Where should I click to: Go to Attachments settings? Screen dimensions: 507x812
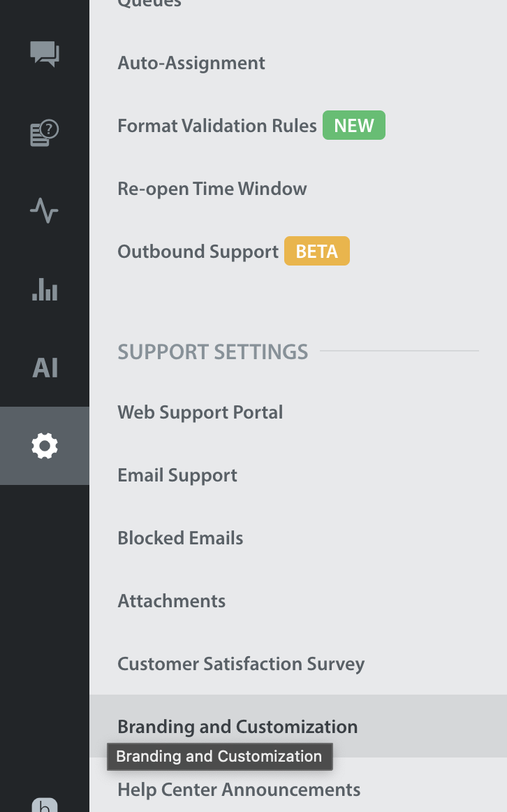click(x=171, y=601)
